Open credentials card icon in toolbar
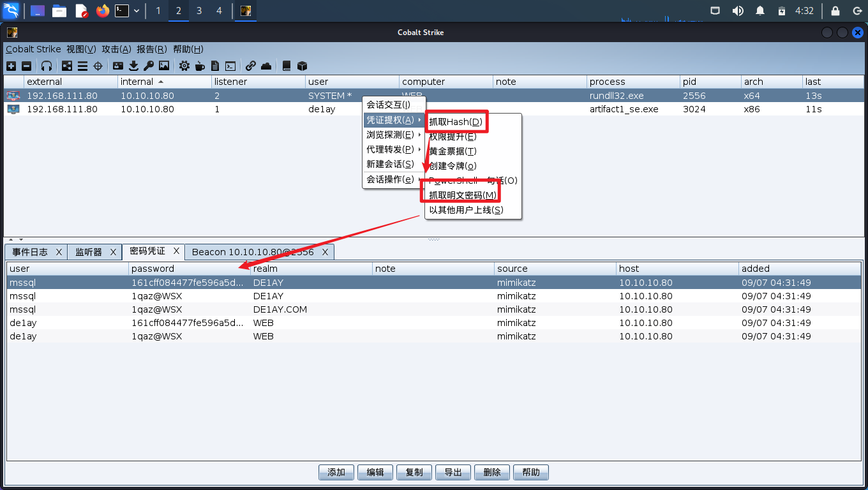 [x=118, y=66]
